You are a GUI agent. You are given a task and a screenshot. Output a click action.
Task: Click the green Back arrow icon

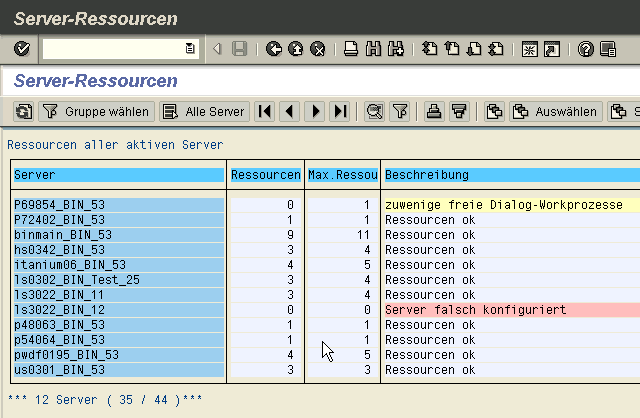274,49
